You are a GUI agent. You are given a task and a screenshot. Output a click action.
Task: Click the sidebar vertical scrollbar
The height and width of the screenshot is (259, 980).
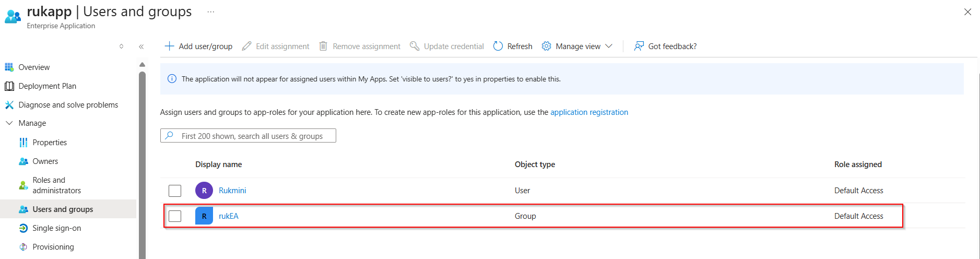(142, 157)
